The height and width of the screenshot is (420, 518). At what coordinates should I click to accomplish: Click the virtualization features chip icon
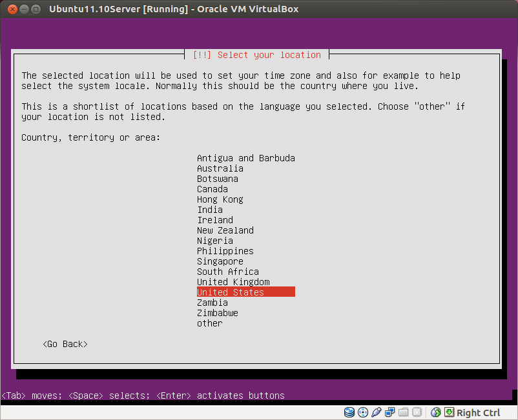pyautogui.click(x=417, y=412)
